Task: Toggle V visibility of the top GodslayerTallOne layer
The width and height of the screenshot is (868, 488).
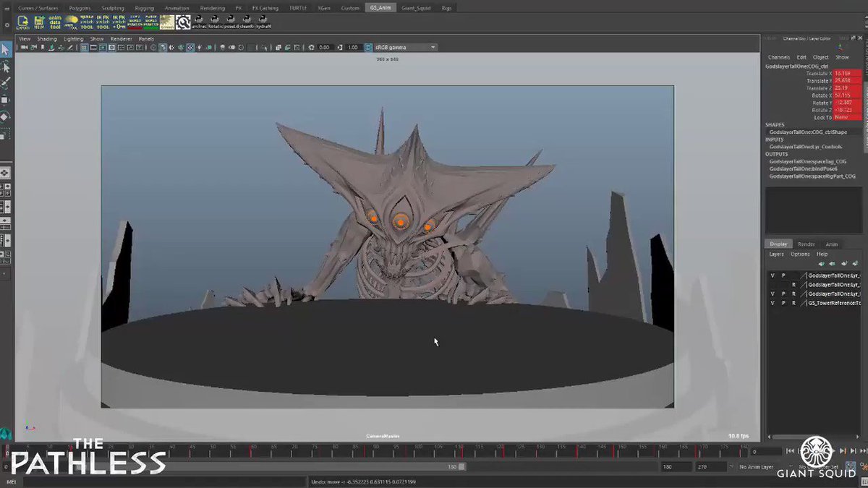Action: tap(773, 275)
